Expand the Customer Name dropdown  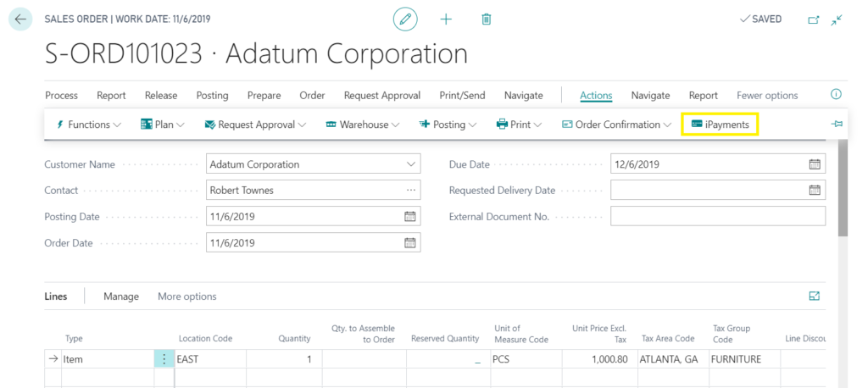point(411,164)
